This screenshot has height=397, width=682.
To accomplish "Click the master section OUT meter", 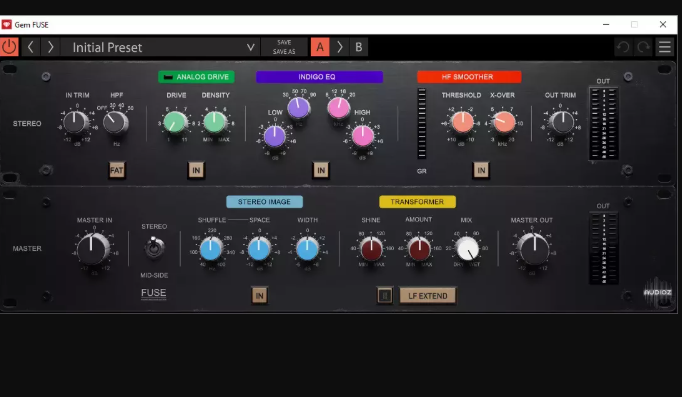I will pyautogui.click(x=603, y=248).
